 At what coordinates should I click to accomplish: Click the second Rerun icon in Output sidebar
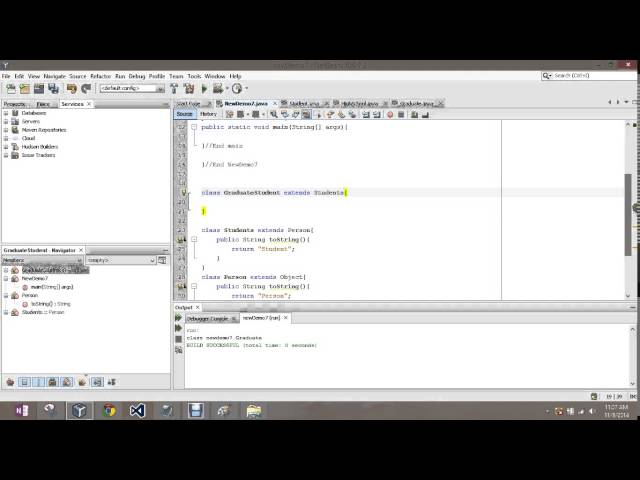click(x=178, y=328)
